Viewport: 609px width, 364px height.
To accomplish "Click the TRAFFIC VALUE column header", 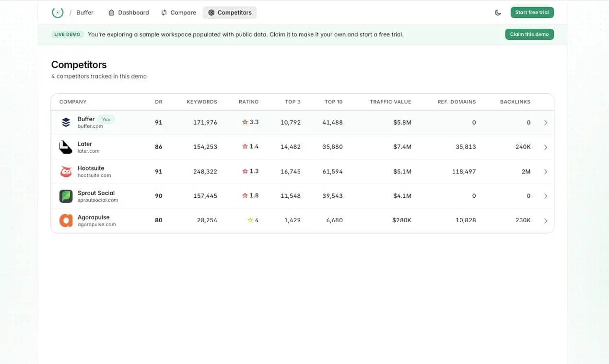I will (x=390, y=102).
